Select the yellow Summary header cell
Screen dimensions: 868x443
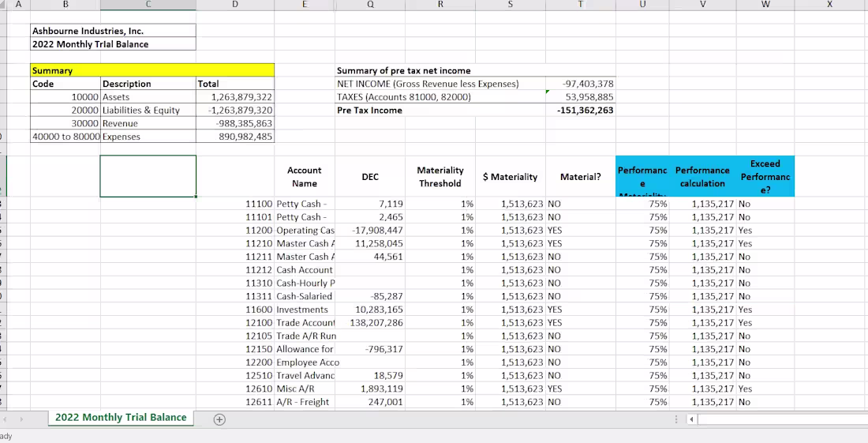coord(152,70)
